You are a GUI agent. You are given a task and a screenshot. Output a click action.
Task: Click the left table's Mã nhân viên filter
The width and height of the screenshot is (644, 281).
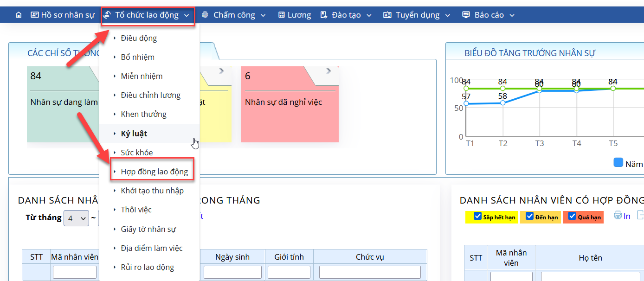point(75,272)
